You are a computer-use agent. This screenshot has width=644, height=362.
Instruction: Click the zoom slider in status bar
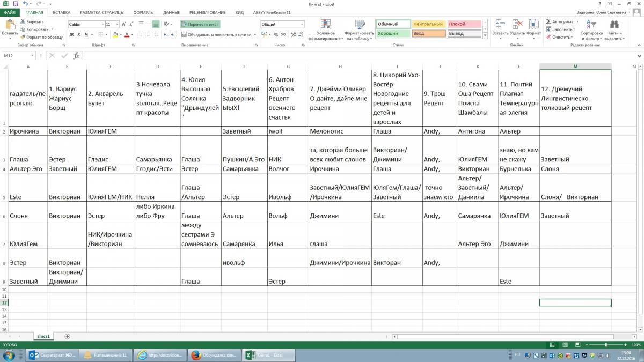606,345
